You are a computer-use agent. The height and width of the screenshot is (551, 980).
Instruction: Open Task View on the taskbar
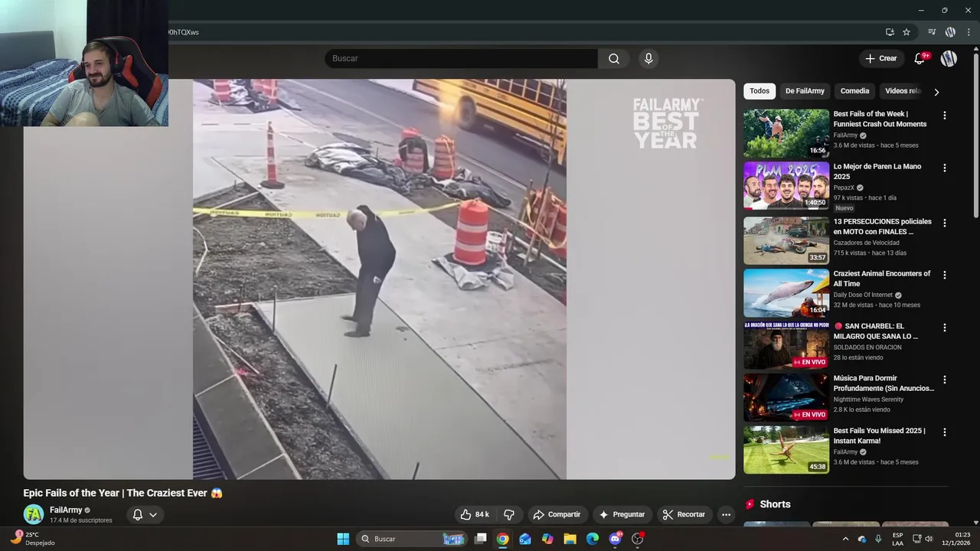coord(480,539)
